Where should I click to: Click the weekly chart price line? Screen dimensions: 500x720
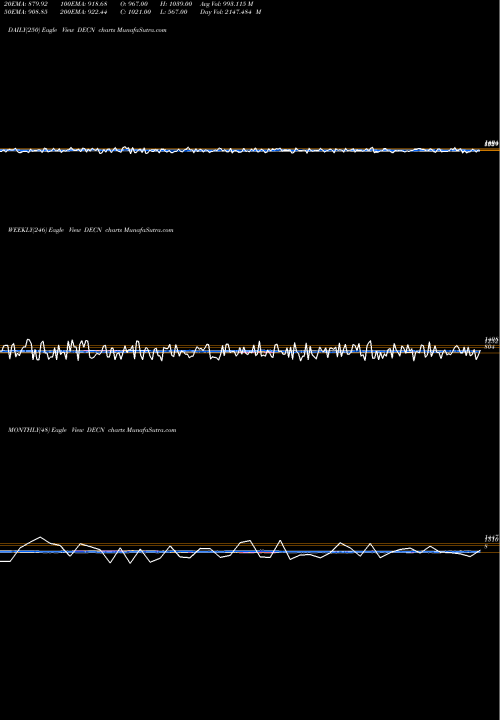coord(240,351)
